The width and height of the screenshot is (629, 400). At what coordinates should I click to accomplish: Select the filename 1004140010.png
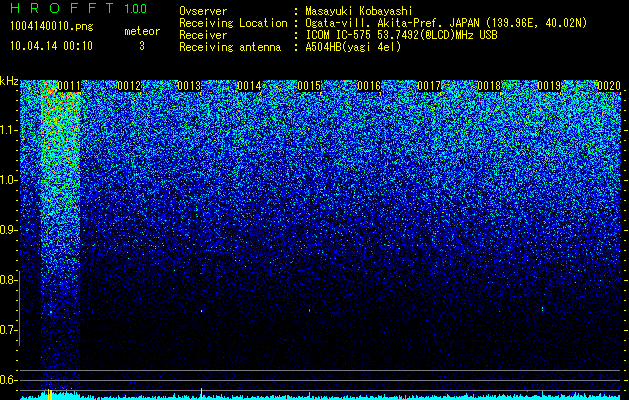pyautogui.click(x=52, y=27)
